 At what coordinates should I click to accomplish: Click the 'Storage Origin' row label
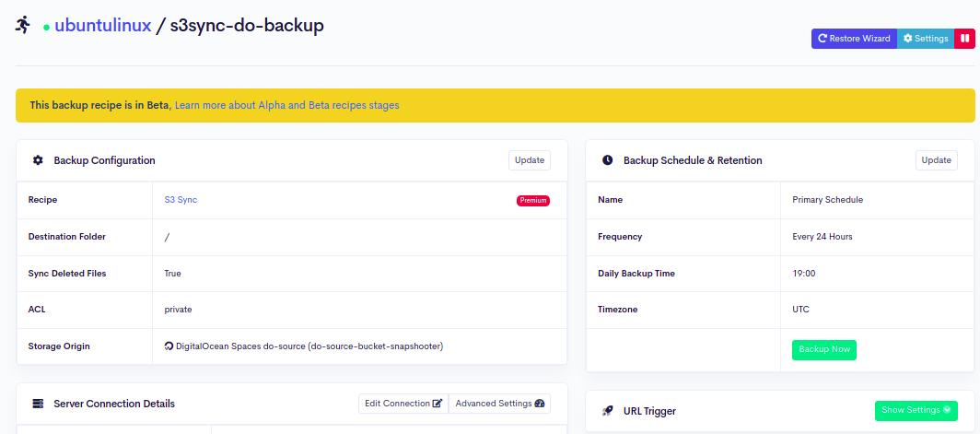pos(59,346)
